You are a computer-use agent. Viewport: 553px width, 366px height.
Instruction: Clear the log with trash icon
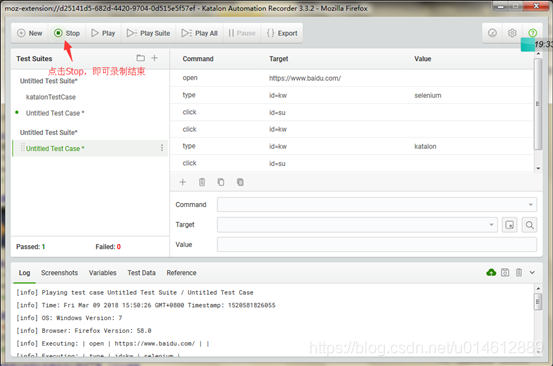(519, 273)
